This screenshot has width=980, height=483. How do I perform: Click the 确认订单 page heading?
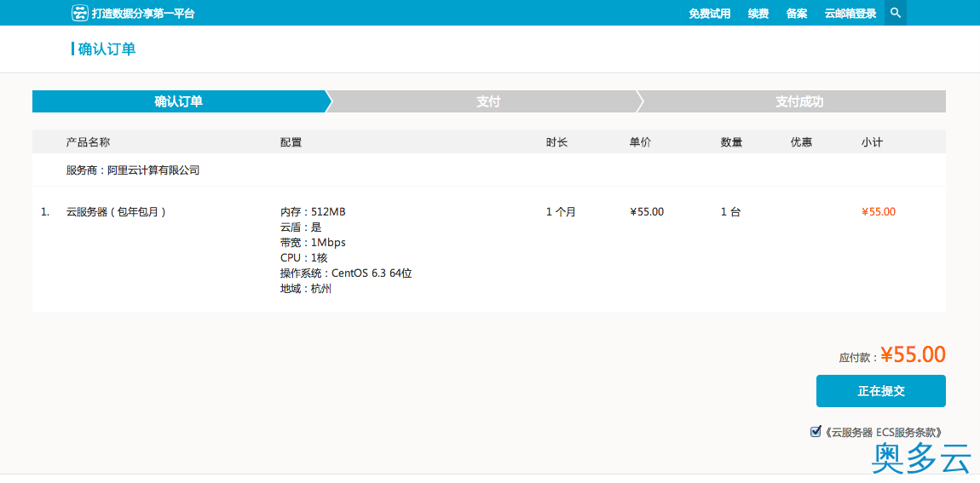tap(107, 49)
